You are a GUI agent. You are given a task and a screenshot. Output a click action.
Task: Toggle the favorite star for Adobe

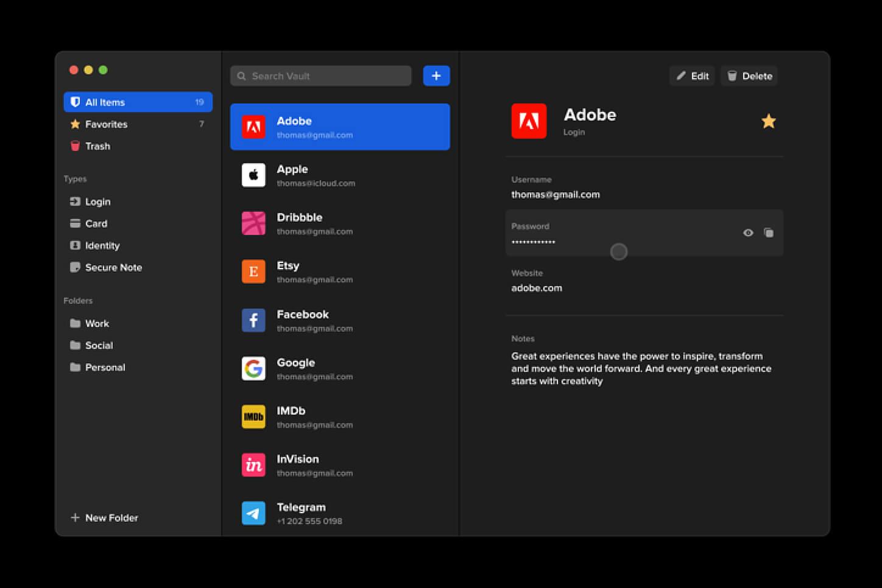pyautogui.click(x=769, y=121)
